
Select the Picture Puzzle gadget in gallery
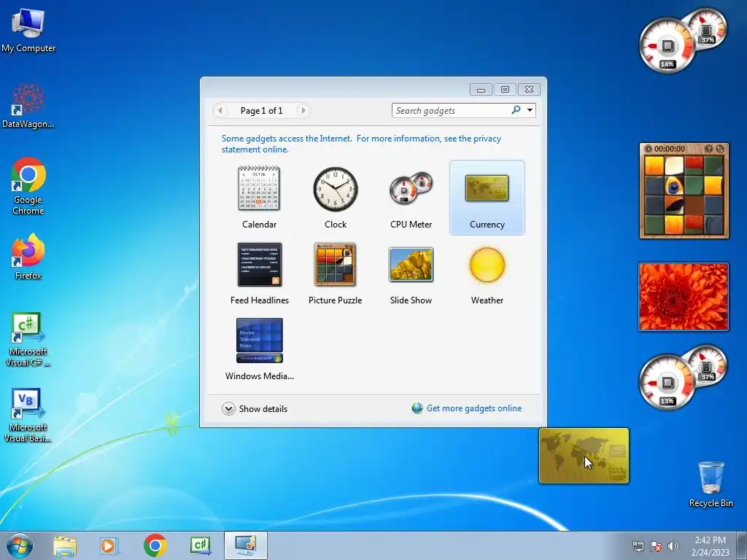pos(336,273)
